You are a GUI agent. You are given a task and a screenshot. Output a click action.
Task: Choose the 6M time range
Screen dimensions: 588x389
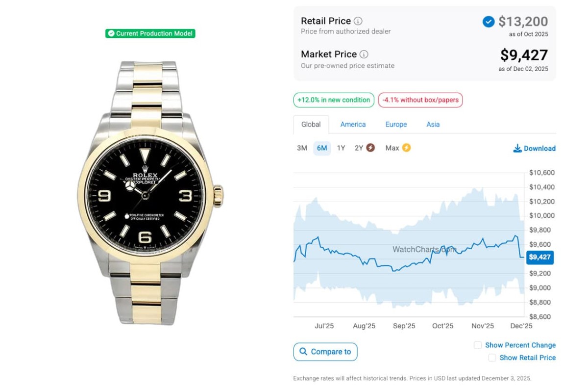pyautogui.click(x=322, y=148)
